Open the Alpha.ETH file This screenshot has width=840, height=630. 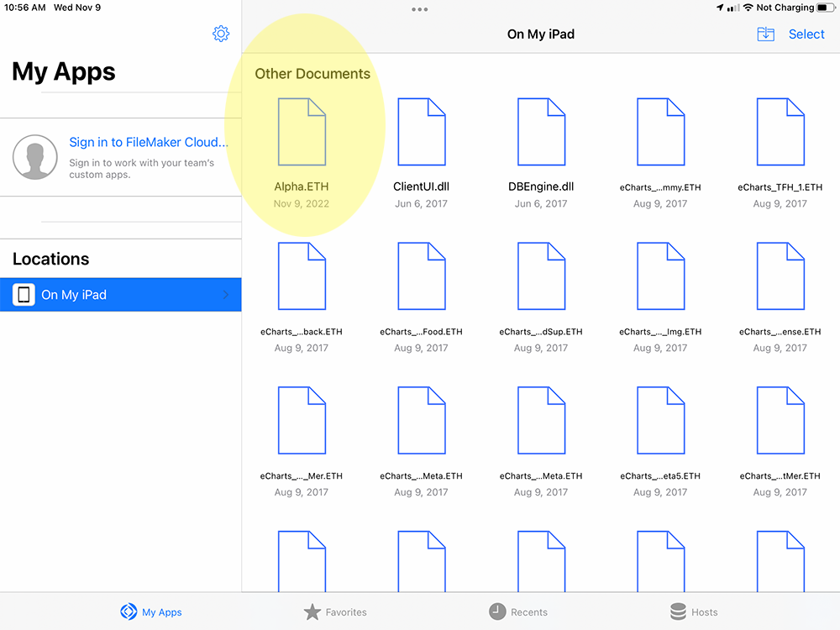pyautogui.click(x=302, y=132)
